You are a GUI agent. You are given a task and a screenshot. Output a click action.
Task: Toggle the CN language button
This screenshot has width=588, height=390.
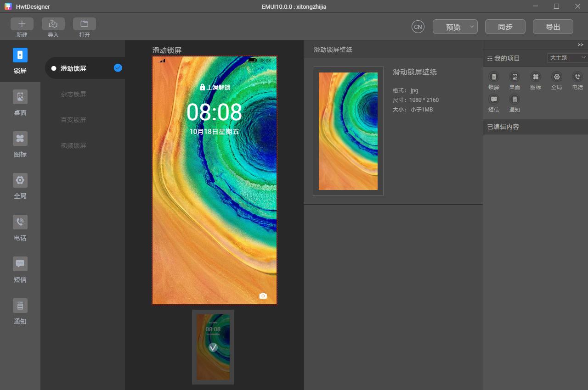coord(418,27)
